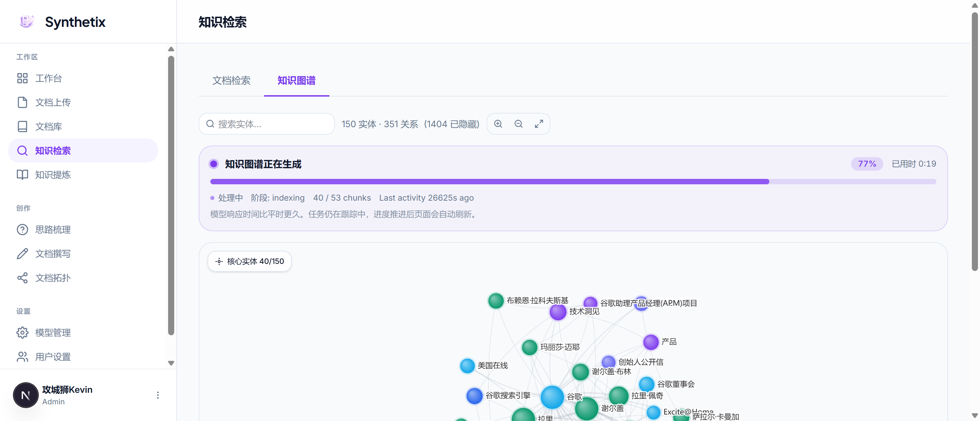The image size is (980, 421).
Task: Click the Synthetix logo icon
Action: pos(27,22)
